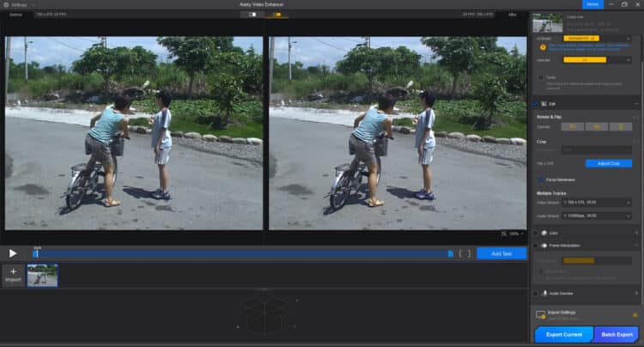Viewport: 644px width, 347px height.
Task: Click the Import plus button
Action: pos(13,275)
